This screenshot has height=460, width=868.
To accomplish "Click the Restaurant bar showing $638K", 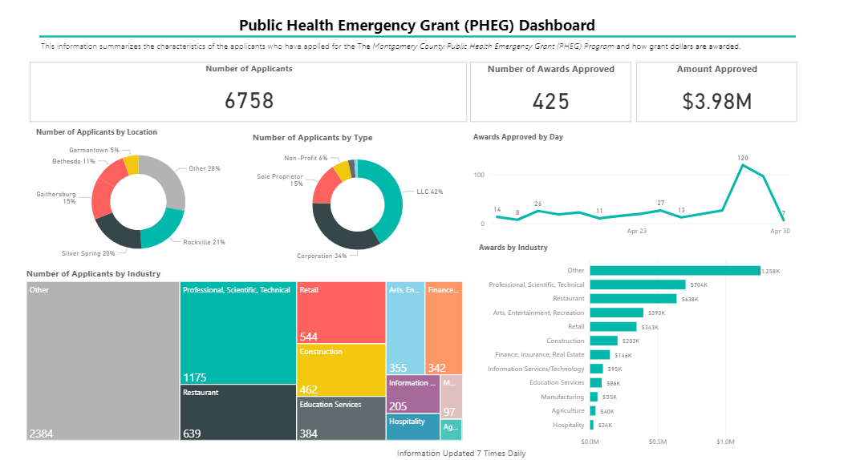I will point(632,299).
